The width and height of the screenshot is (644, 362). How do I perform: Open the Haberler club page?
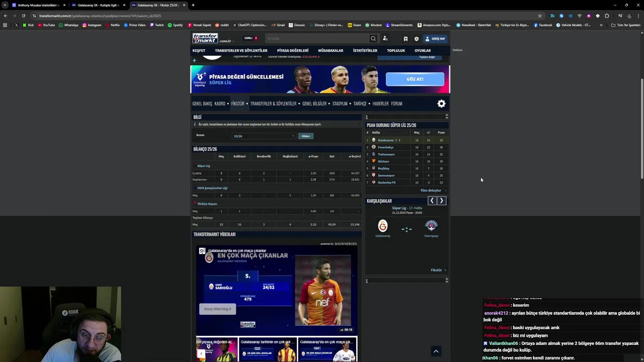click(380, 104)
